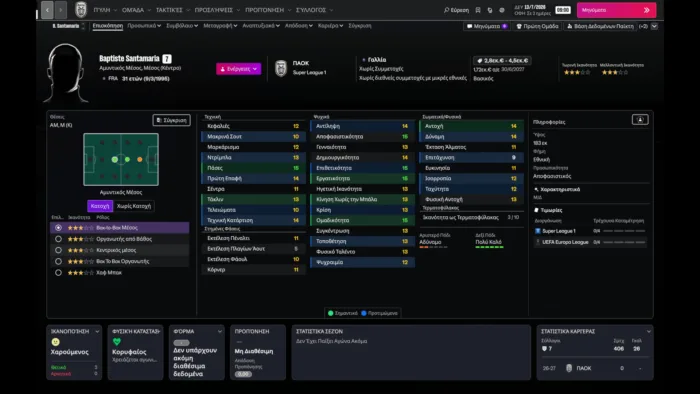Click the Γαλλία nationality link
Viewport: 700px width, 394px height.
tap(377, 60)
